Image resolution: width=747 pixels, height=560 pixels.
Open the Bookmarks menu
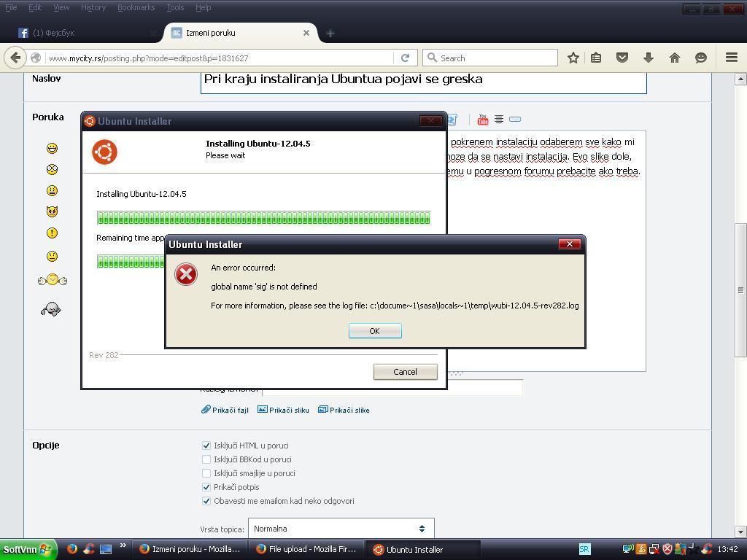pos(136,7)
